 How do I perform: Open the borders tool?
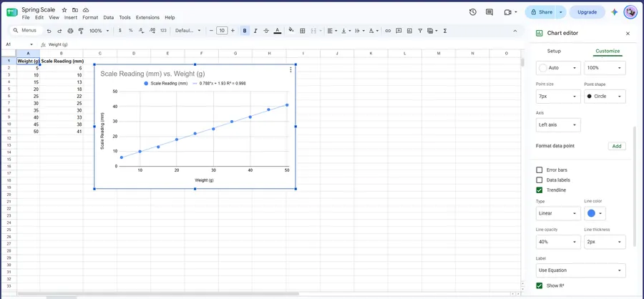pyautogui.click(x=302, y=31)
